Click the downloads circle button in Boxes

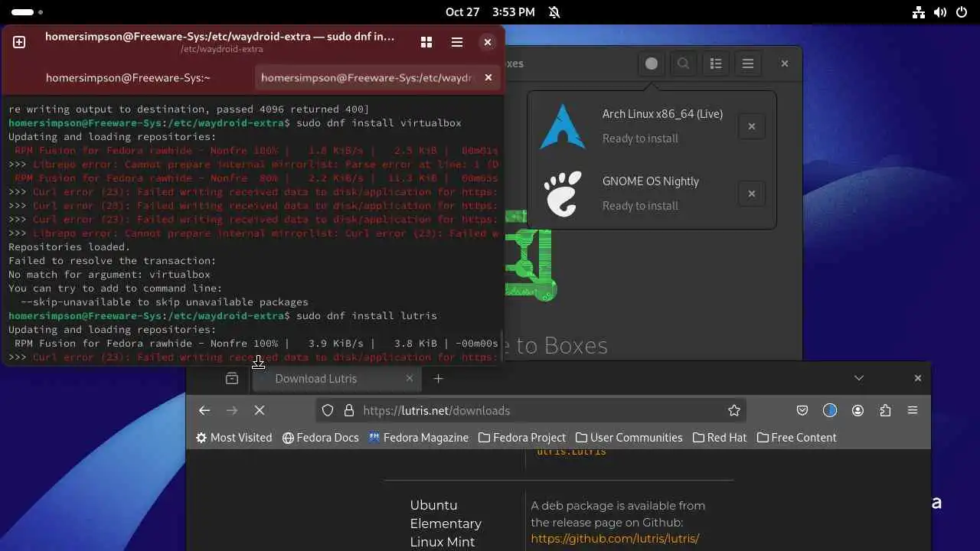(x=652, y=64)
